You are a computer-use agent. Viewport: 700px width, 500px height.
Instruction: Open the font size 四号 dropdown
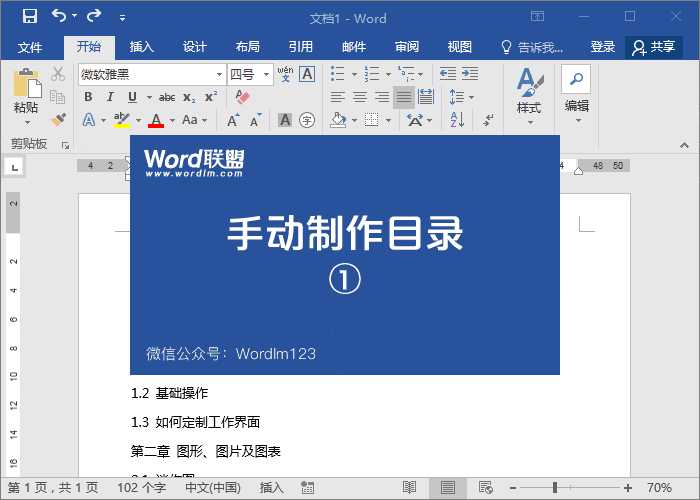tap(266, 75)
